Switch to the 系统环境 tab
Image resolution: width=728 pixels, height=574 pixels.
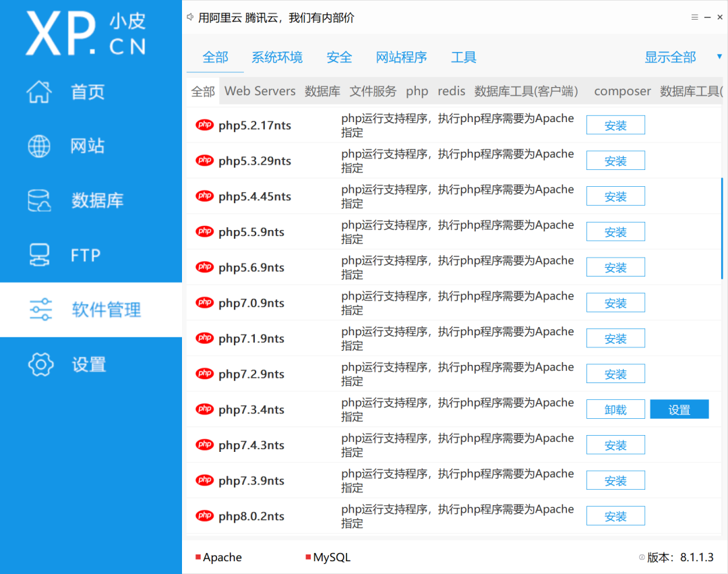coord(277,57)
